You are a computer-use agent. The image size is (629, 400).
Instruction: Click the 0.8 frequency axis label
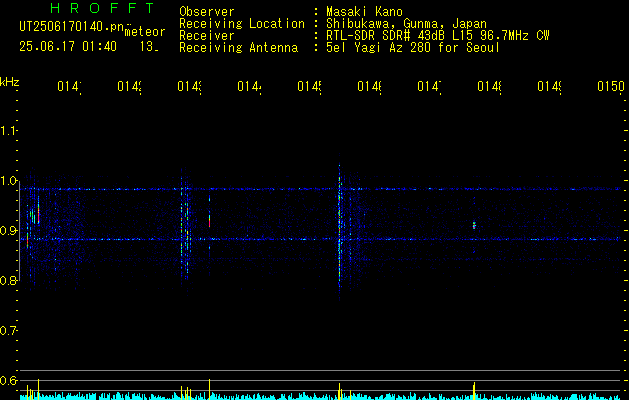coord(8,280)
